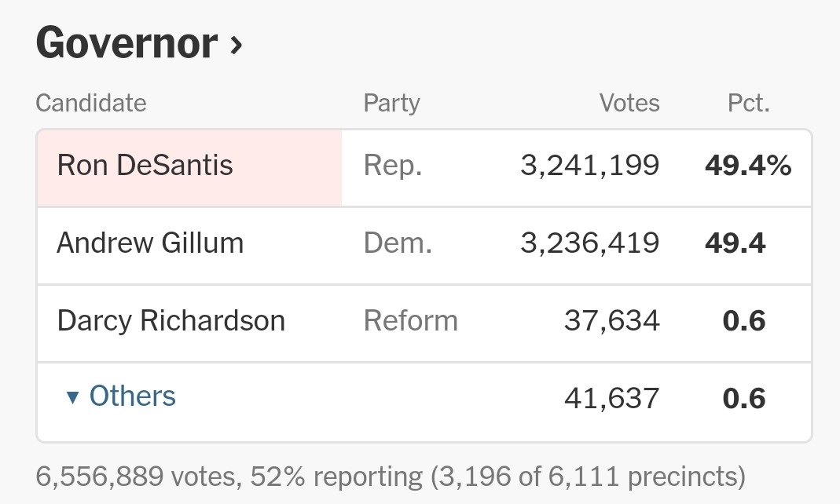Click the precincts reporting summary text
The height and width of the screenshot is (504, 840).
391,476
